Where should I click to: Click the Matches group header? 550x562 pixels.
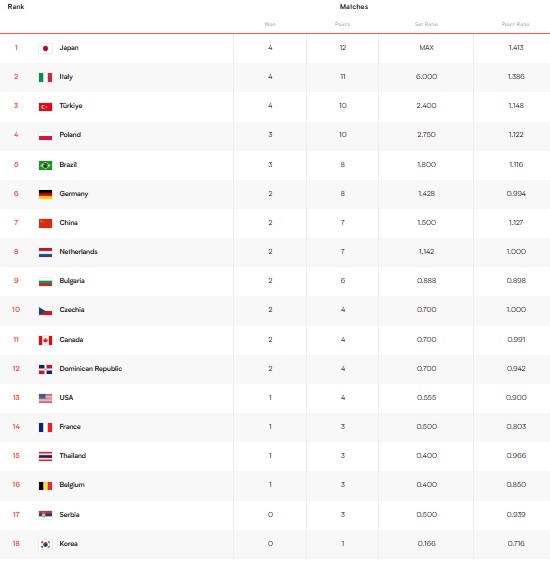click(x=354, y=6)
